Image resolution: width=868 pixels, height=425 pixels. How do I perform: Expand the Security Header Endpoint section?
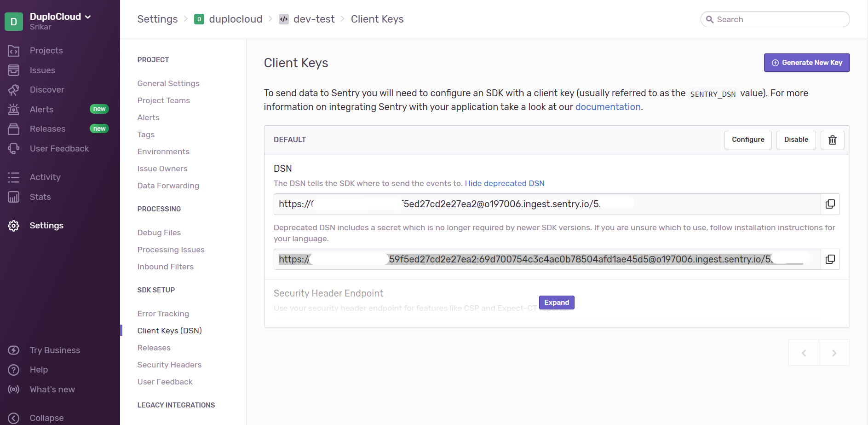(556, 303)
